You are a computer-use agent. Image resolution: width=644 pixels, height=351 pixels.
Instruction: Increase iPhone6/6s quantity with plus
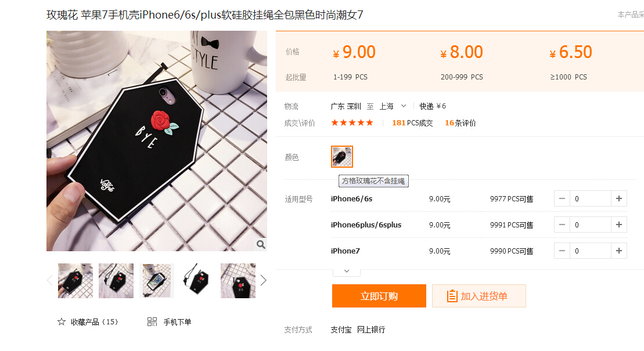point(619,198)
